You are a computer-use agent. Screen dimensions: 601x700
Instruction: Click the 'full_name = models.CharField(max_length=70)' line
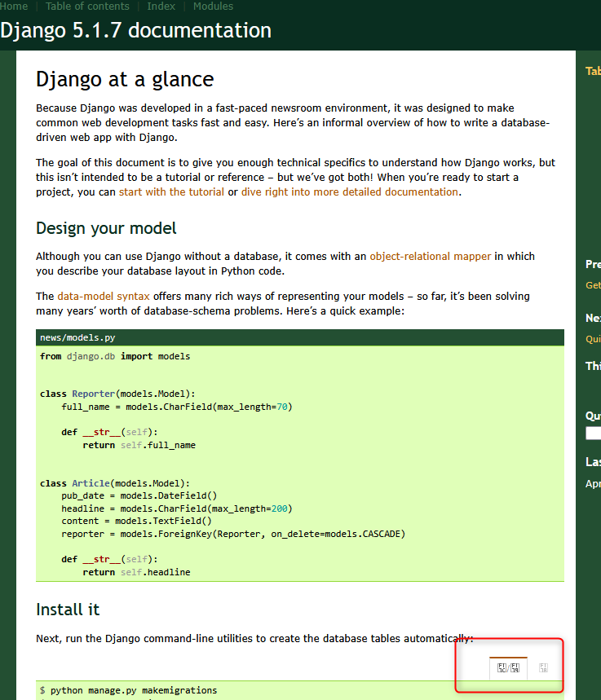[x=177, y=407]
